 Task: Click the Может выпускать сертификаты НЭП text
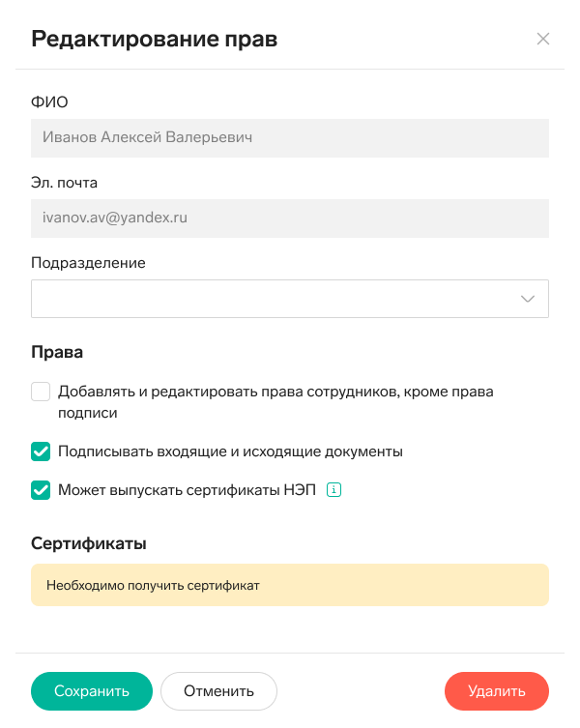tap(187, 490)
